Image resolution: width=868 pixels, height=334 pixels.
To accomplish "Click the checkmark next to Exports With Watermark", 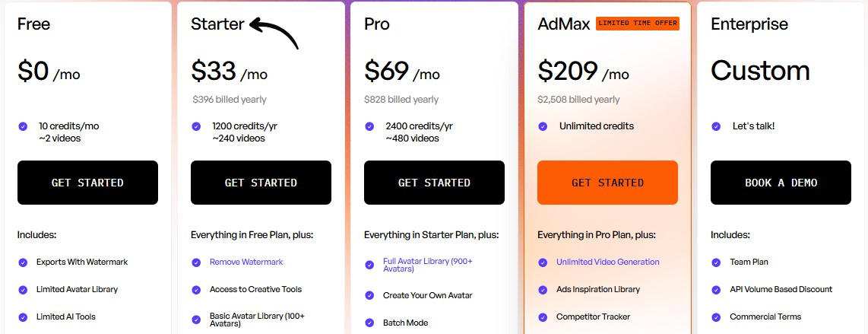I will [23, 262].
